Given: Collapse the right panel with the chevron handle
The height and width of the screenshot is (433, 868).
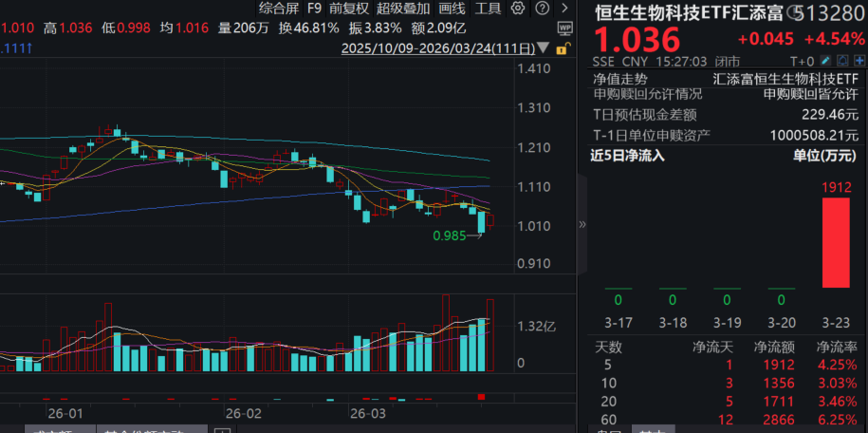Looking at the screenshot, I should coord(582,224).
